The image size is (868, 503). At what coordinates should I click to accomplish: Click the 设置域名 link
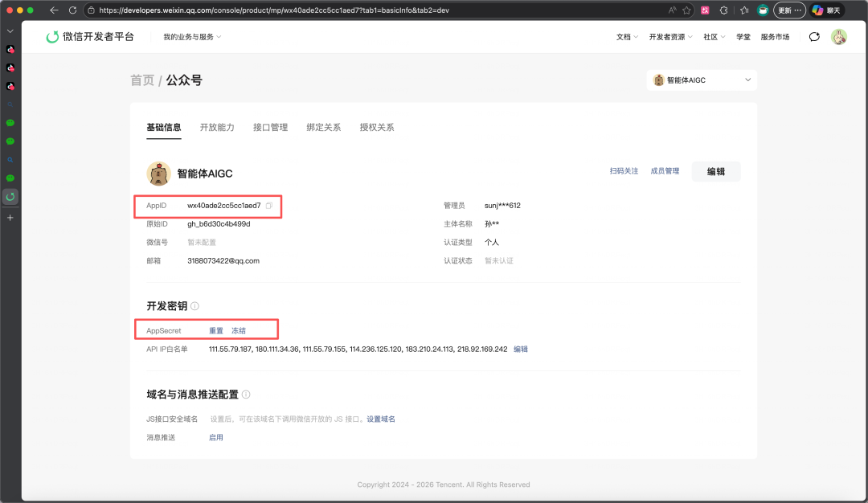381,419
